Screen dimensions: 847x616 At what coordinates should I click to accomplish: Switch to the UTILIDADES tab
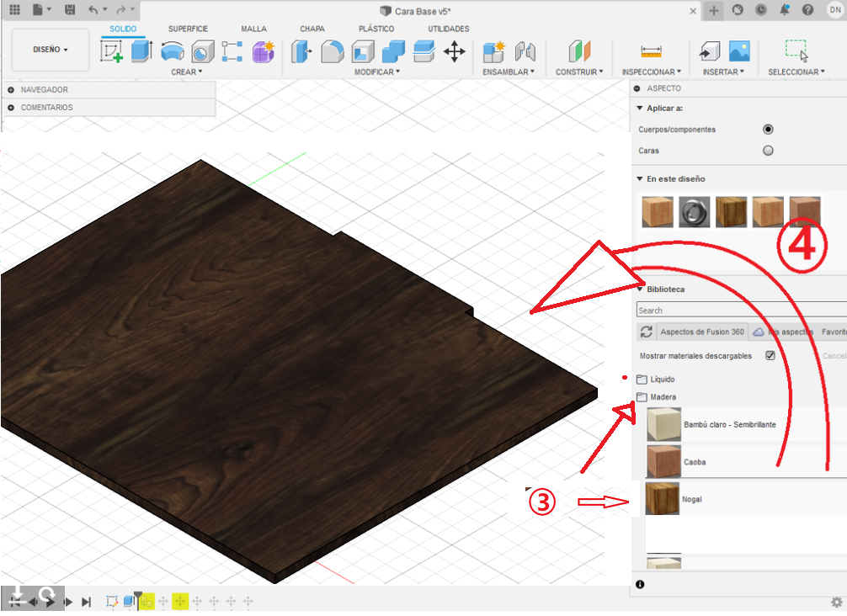449,29
